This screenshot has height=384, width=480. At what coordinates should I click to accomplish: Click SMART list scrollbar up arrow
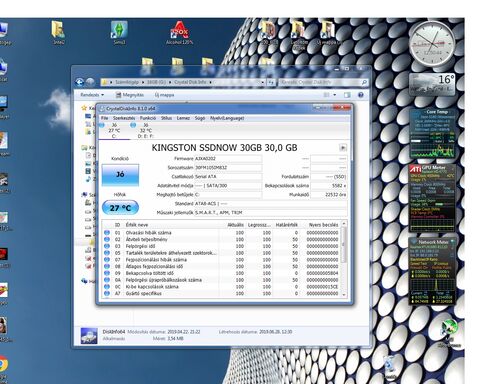tap(344, 223)
